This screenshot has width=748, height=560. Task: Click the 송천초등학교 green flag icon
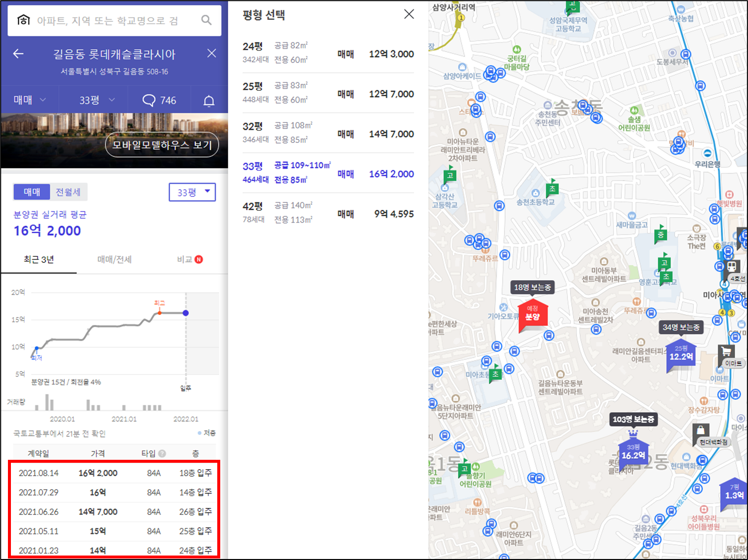(x=552, y=187)
